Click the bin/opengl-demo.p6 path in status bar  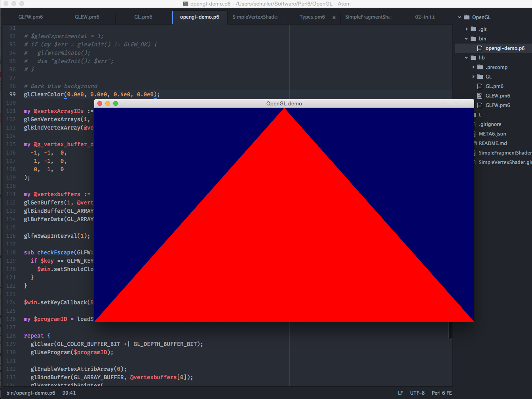tap(31, 393)
